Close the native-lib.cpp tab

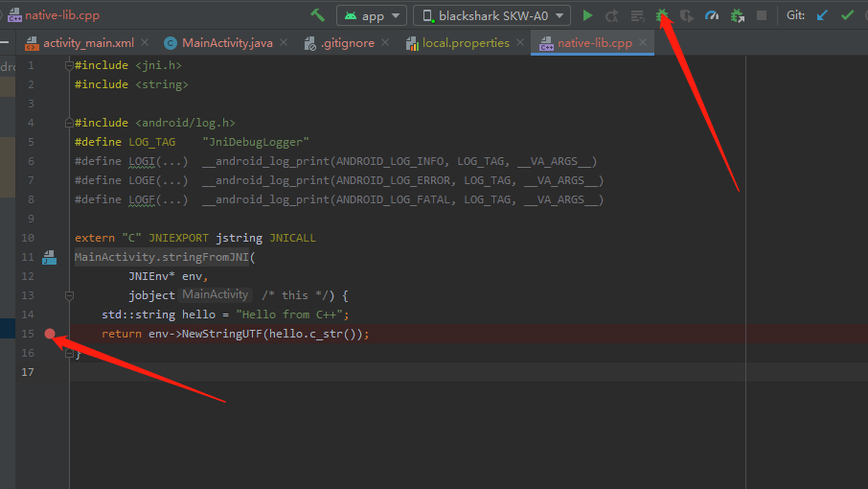pyautogui.click(x=643, y=43)
